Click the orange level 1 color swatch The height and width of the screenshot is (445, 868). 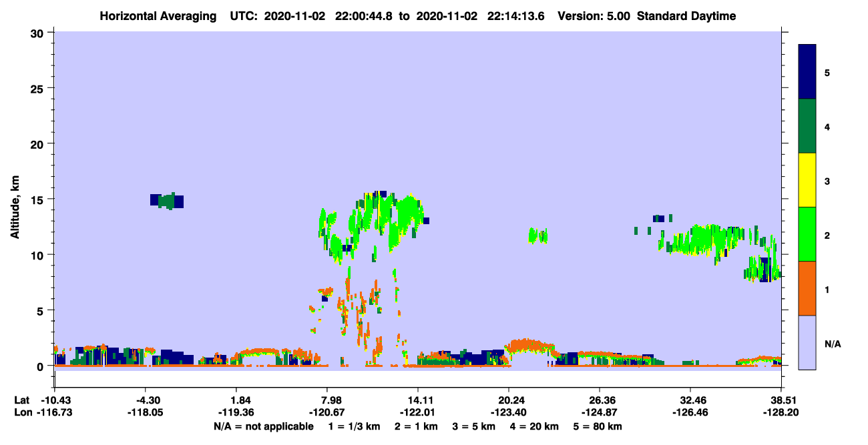coord(807,288)
